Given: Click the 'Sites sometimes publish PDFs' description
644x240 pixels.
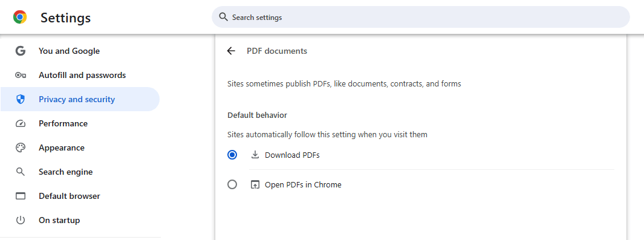Looking at the screenshot, I should 344,83.
